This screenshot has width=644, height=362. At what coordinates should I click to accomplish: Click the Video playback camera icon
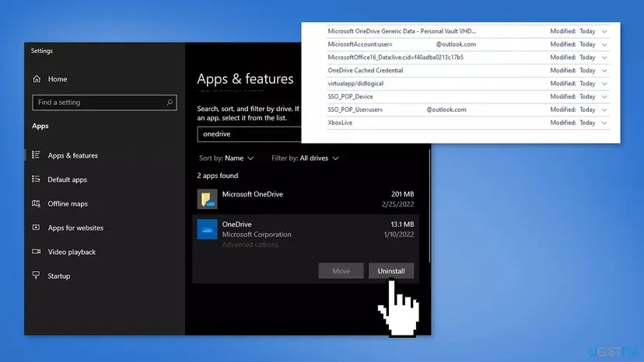coord(36,252)
